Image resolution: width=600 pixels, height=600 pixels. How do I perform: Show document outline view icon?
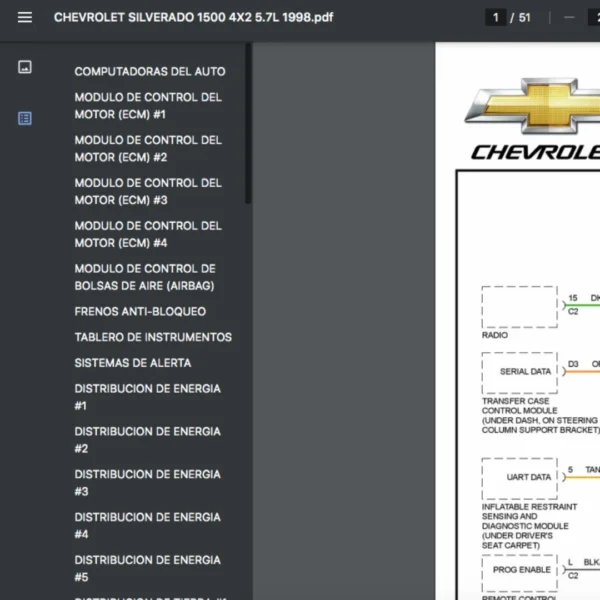(25, 118)
